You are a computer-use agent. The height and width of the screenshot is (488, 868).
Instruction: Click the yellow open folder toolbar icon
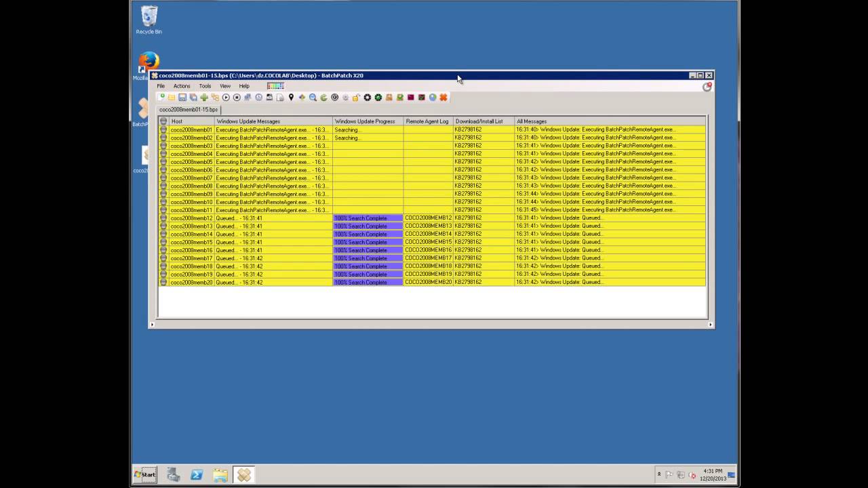[x=172, y=98]
